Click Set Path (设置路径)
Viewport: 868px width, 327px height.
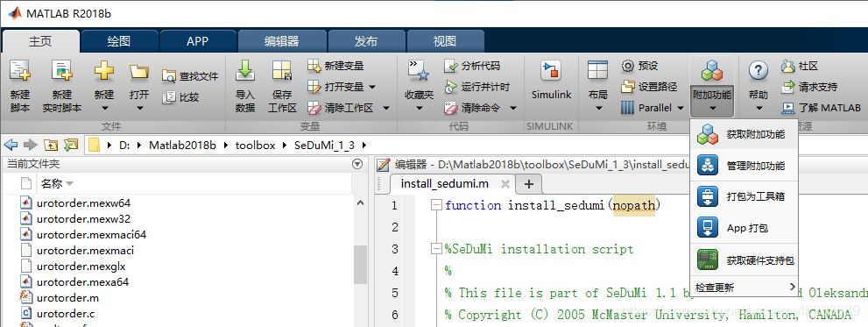[x=649, y=87]
